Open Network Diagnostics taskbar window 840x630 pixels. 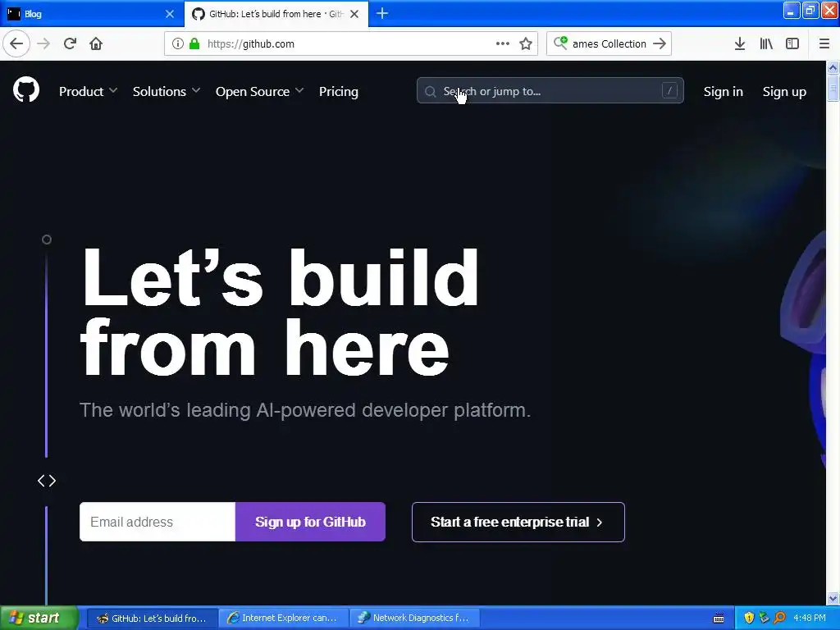point(414,618)
